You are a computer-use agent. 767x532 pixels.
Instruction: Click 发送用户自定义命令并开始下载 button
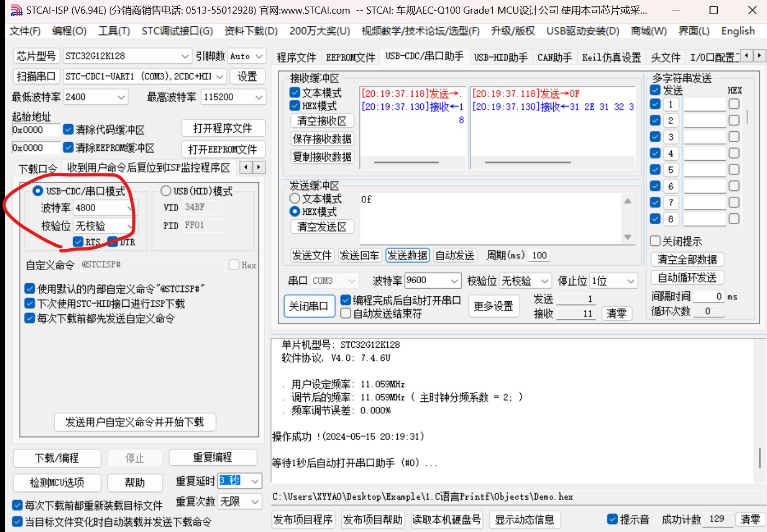[x=135, y=422]
